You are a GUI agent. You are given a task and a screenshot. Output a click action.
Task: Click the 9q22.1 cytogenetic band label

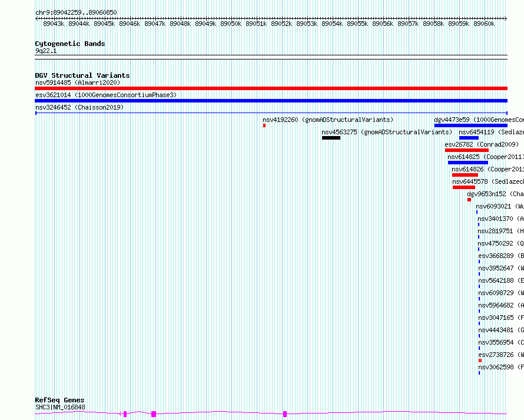[46, 51]
